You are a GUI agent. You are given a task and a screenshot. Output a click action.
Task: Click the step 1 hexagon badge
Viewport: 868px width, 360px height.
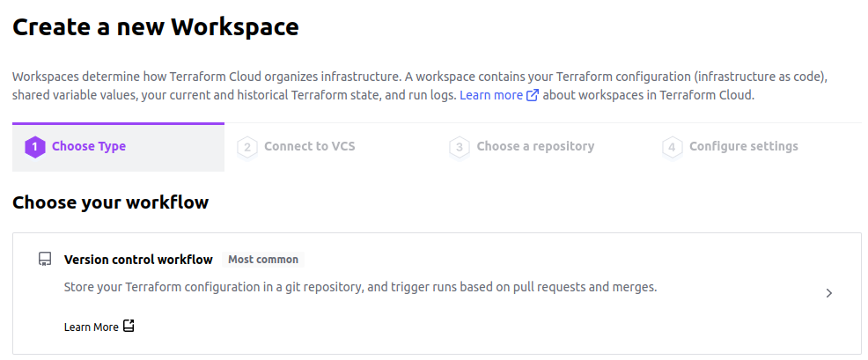[35, 147]
